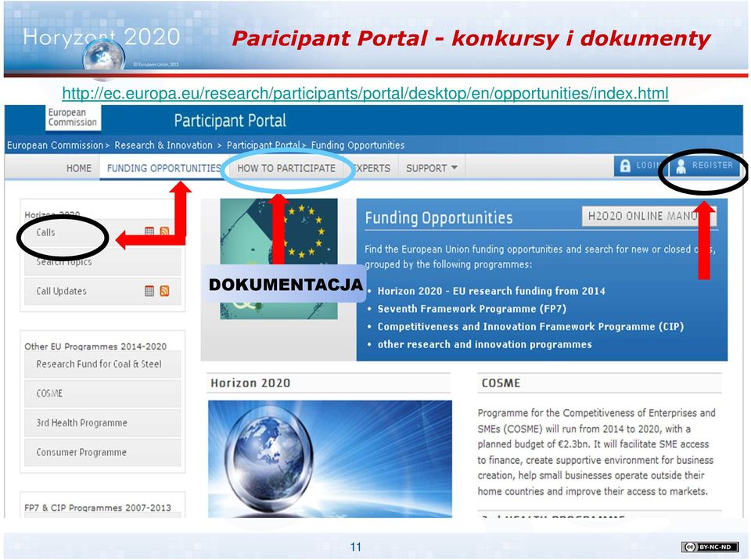Click the Horizon 2020 globe image
The height and width of the screenshot is (560, 751).
330,458
